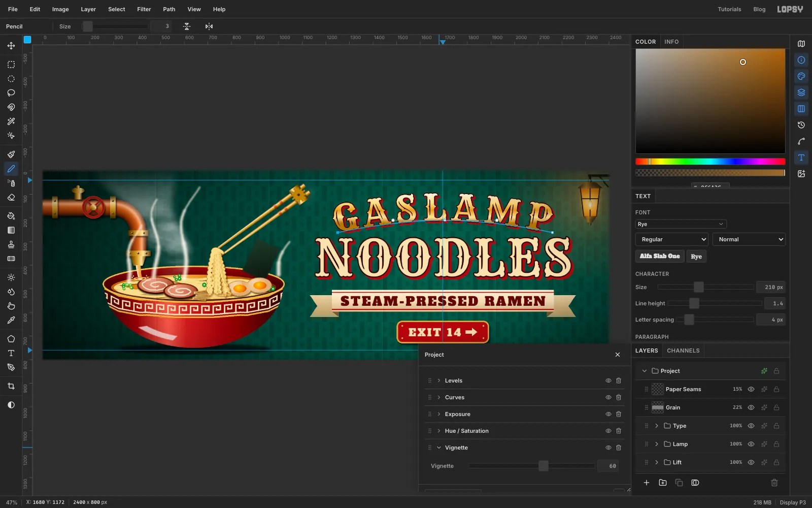Click the Vignette amount slider handle
812x508 pixels.
[x=544, y=466]
